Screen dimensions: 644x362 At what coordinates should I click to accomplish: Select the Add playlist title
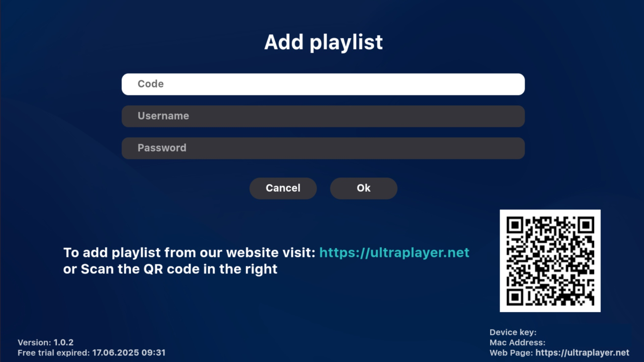click(x=323, y=42)
